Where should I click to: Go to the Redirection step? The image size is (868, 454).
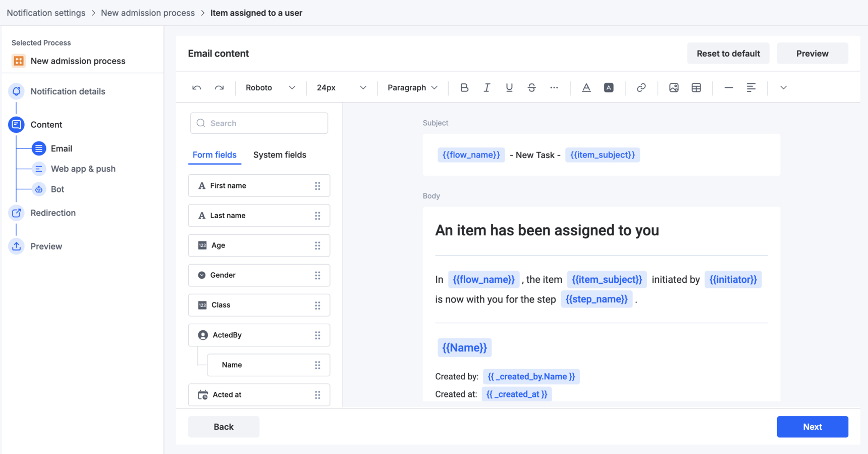coord(53,213)
